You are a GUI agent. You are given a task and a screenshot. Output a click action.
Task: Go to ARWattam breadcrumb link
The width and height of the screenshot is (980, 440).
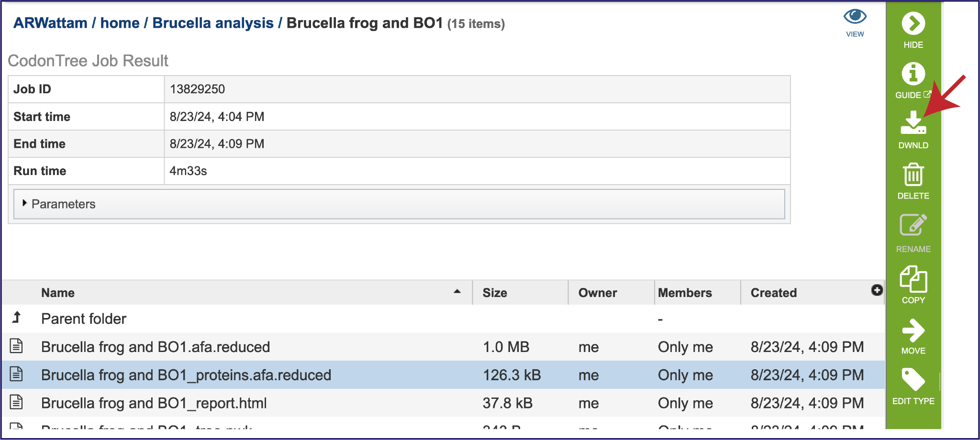pyautogui.click(x=50, y=23)
